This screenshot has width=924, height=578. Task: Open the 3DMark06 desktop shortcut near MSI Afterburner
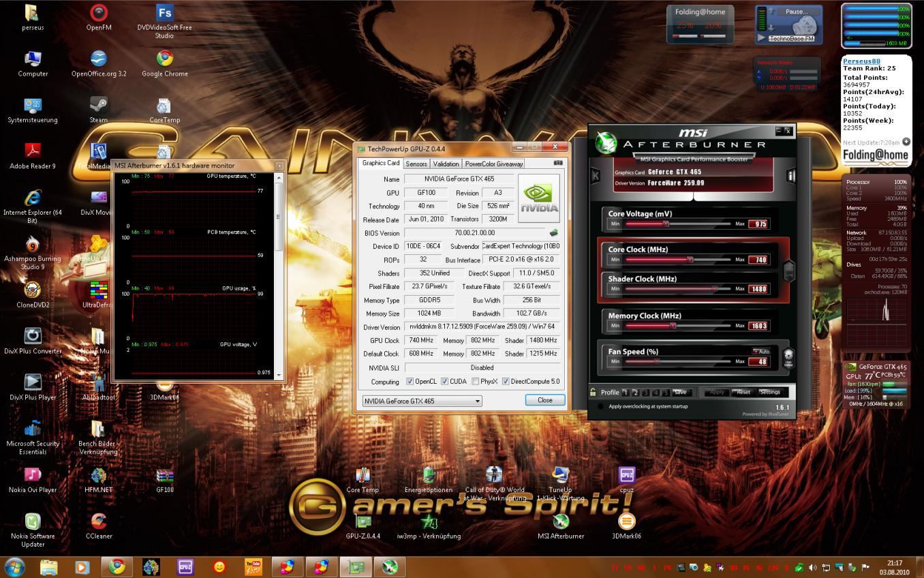[626, 526]
